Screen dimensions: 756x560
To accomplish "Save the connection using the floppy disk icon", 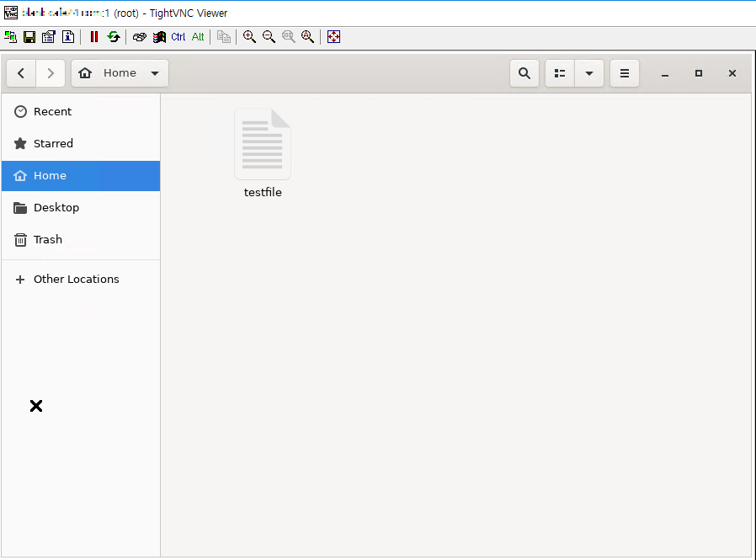I will (x=29, y=37).
